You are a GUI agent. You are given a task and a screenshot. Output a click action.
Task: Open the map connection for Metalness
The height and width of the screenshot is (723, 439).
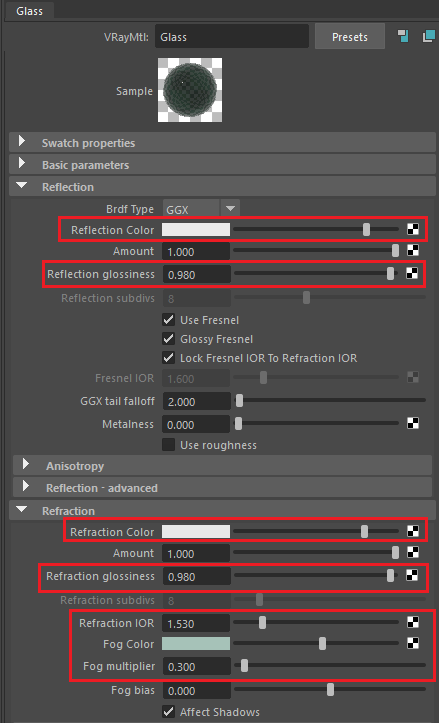[x=413, y=423]
